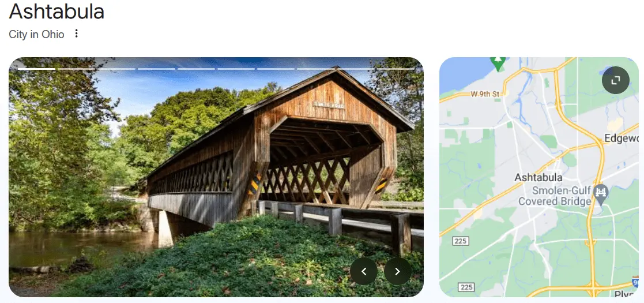Click the Interstate shield at the map's bottom-right corner
This screenshot has width=644, height=303.
tap(635, 282)
